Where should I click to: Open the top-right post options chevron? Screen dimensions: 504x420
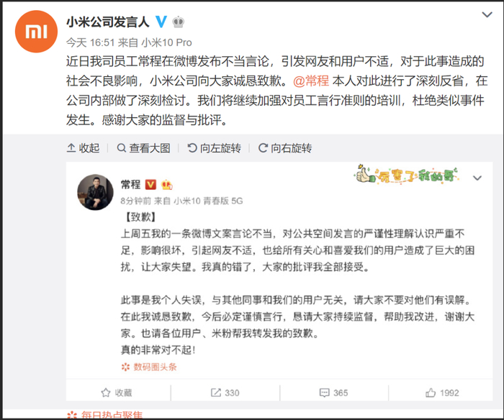click(487, 14)
